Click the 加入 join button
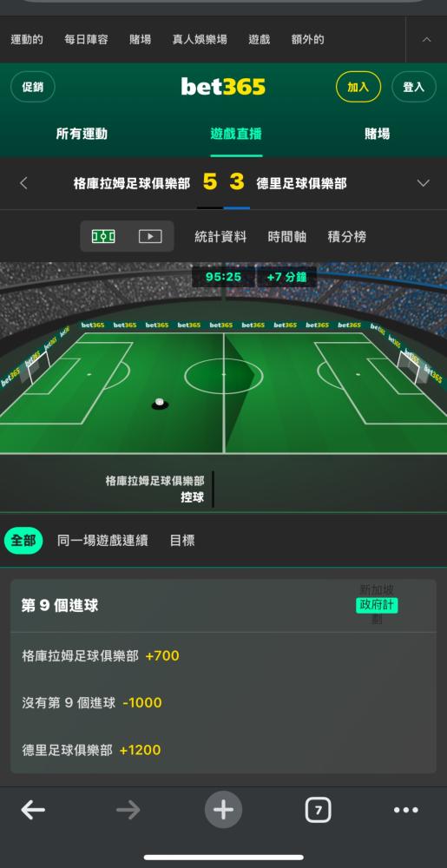The image size is (447, 868). [358, 87]
